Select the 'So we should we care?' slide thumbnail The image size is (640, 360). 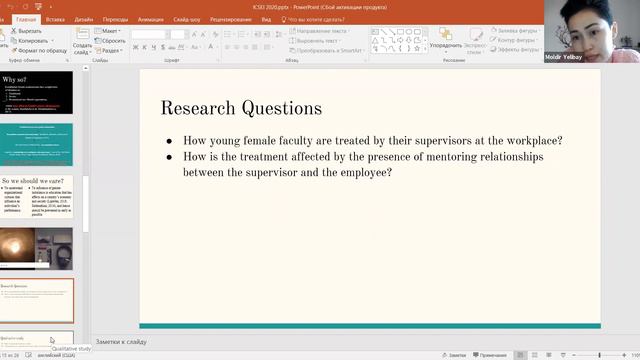(x=36, y=196)
